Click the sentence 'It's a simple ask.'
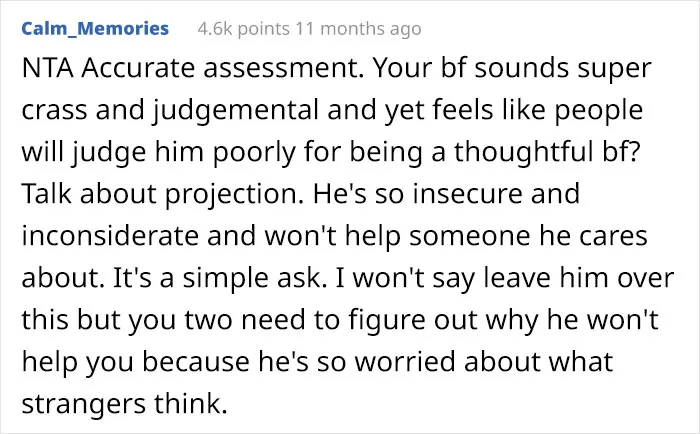Screen dimensions: 700x434 point(217,278)
